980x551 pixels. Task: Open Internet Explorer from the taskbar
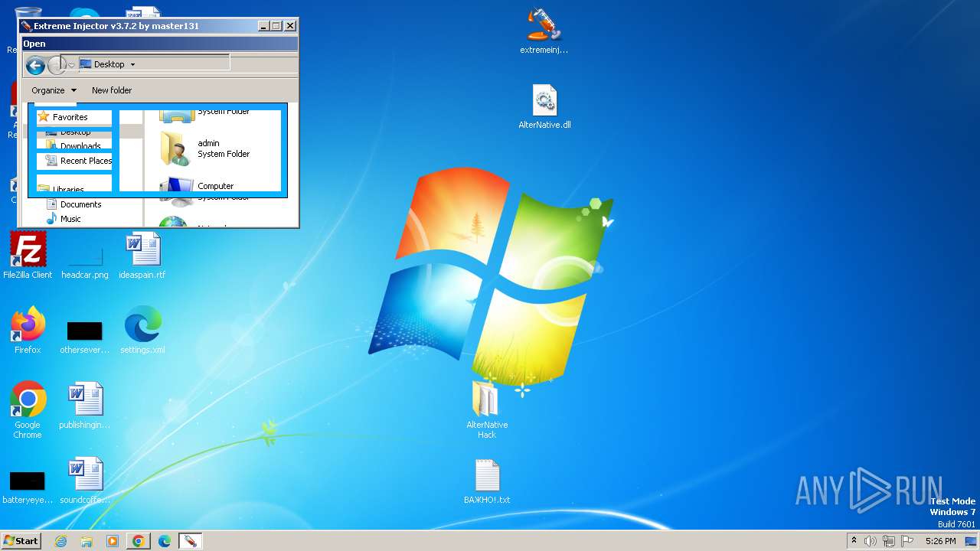(61, 541)
